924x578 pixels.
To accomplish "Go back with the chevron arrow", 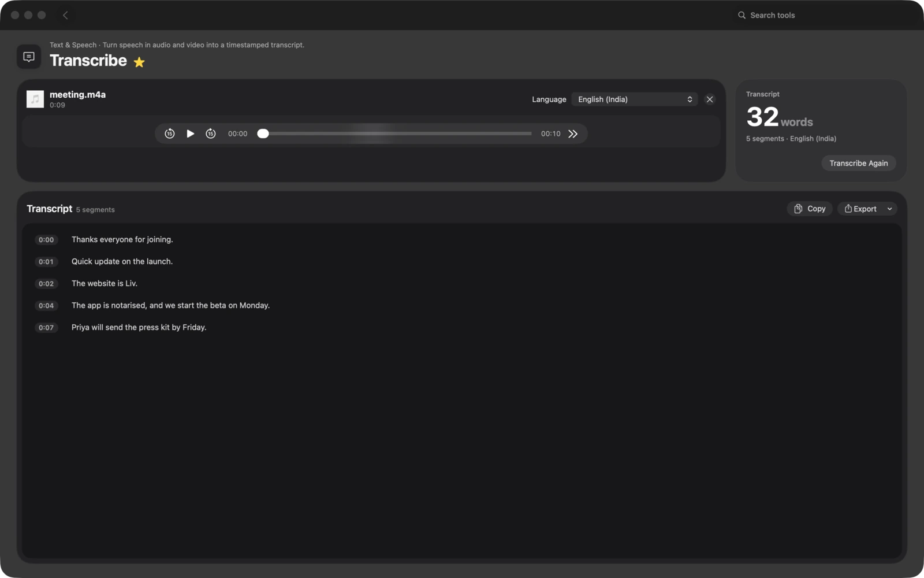I will (65, 15).
